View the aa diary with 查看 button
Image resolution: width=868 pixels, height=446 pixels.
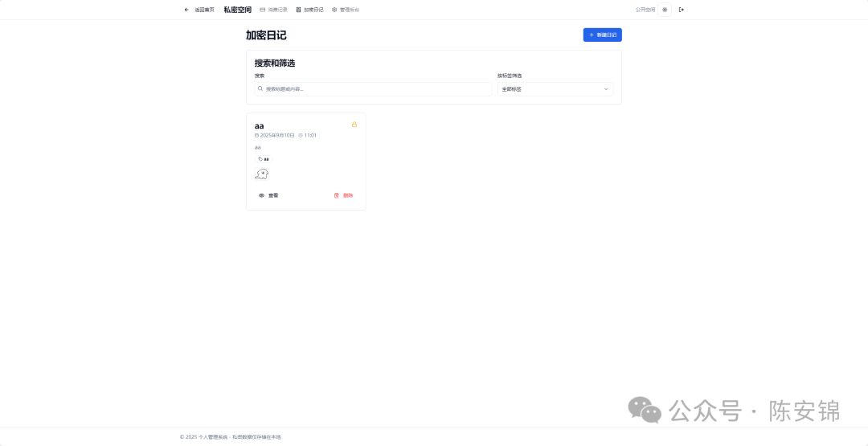click(268, 195)
